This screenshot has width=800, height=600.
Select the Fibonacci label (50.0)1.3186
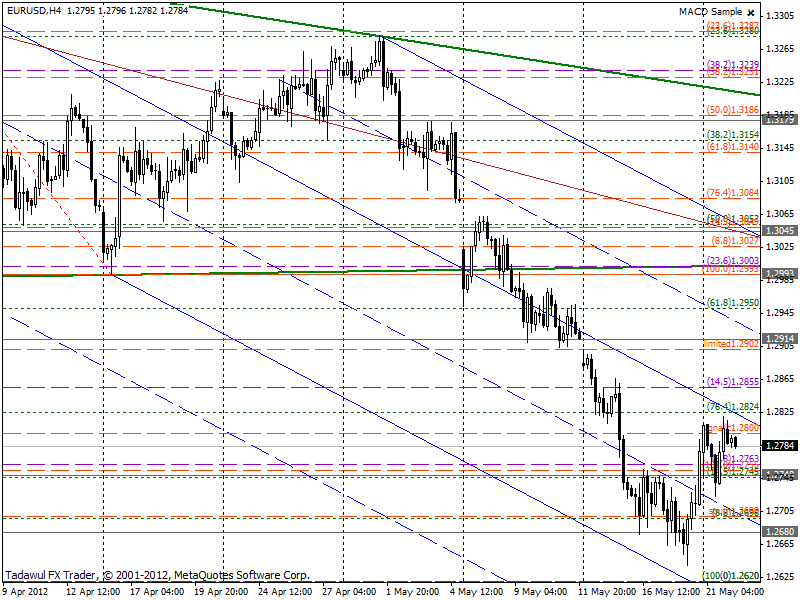pyautogui.click(x=733, y=110)
